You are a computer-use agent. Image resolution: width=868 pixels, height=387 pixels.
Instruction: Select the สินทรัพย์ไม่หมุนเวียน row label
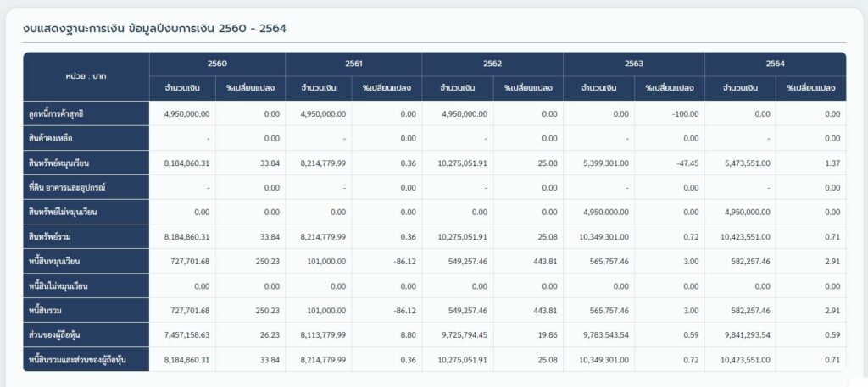(63, 212)
